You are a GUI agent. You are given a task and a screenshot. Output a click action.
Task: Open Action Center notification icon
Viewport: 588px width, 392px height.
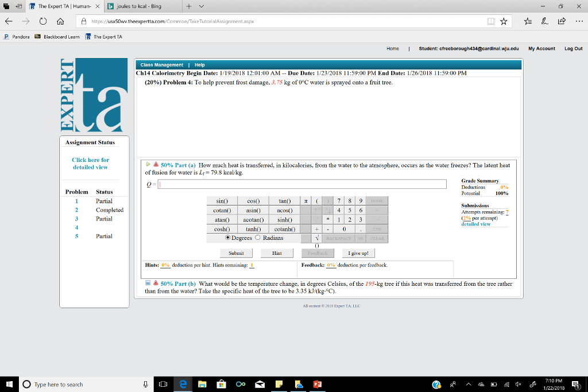575,384
